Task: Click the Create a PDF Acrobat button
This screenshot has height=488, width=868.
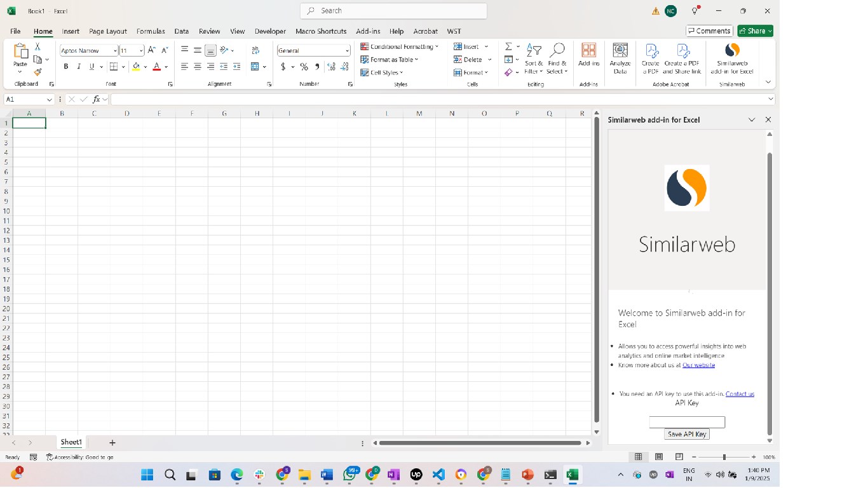Action: (x=651, y=58)
